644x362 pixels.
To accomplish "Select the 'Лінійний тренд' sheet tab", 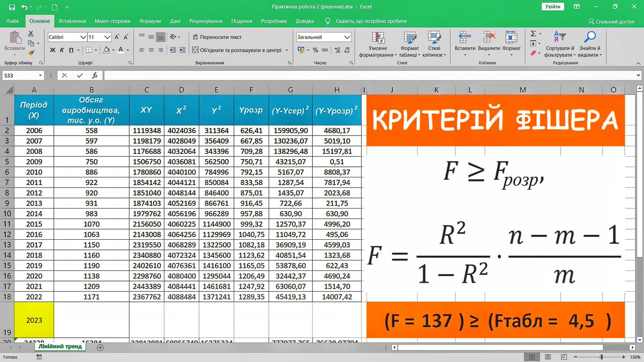I will click(60, 347).
